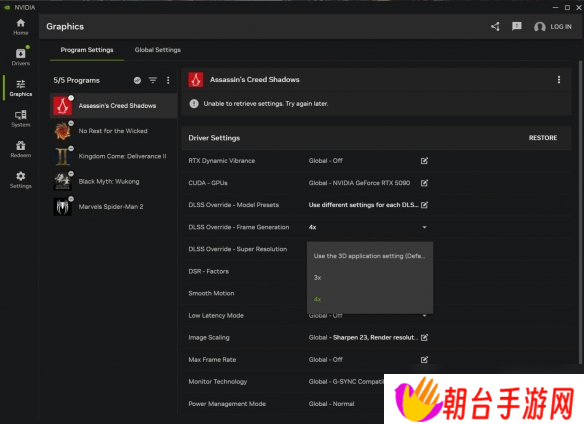The width and height of the screenshot is (584, 424).
Task: Click Assassin's Creed Shadows list thumbnail
Action: 63,106
